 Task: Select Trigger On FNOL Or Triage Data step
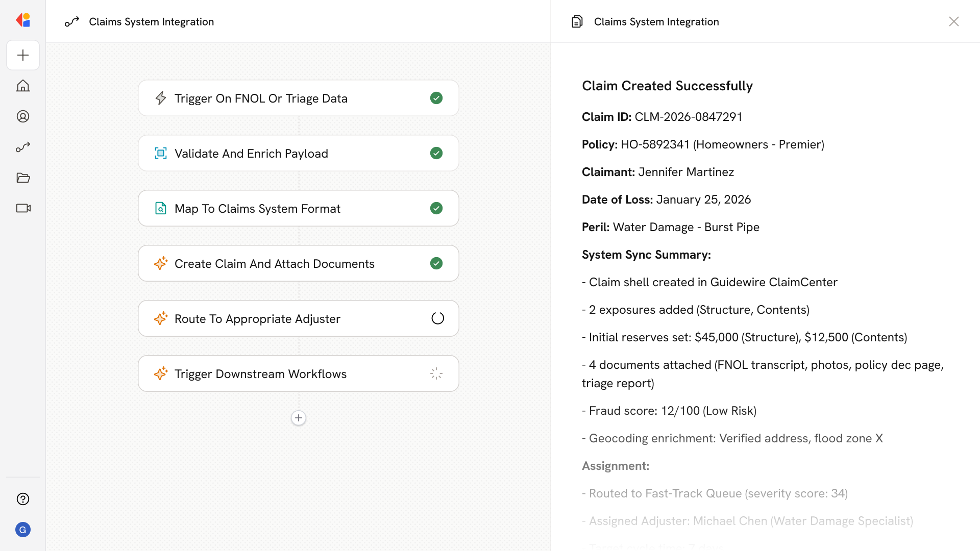[261, 98]
